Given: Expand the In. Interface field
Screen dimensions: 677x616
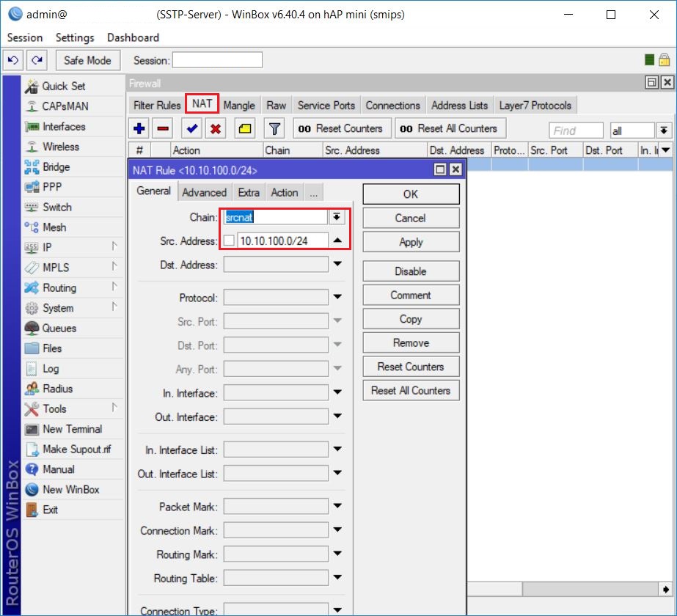Looking at the screenshot, I should pos(337,392).
